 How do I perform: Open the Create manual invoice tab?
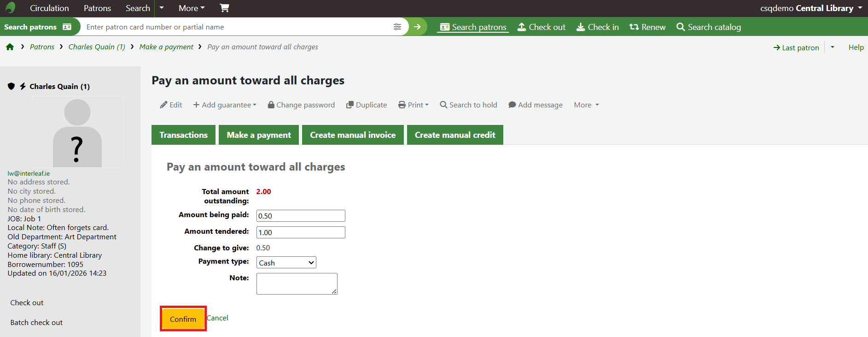[353, 135]
